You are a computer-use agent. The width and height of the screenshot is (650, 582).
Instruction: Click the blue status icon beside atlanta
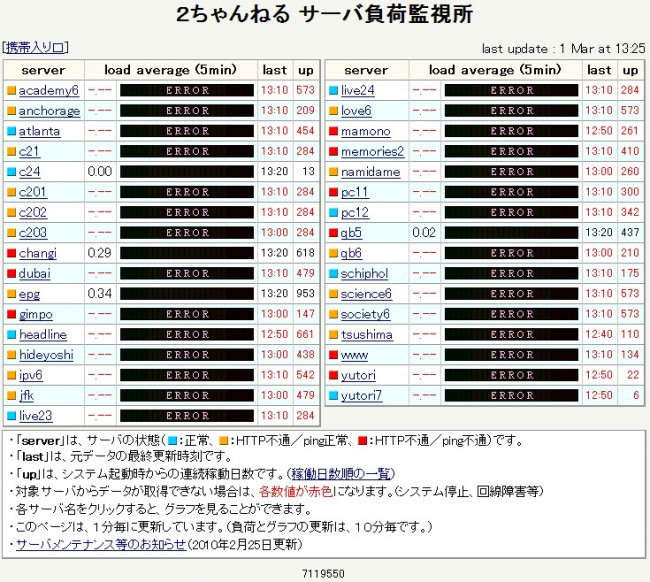(12, 131)
